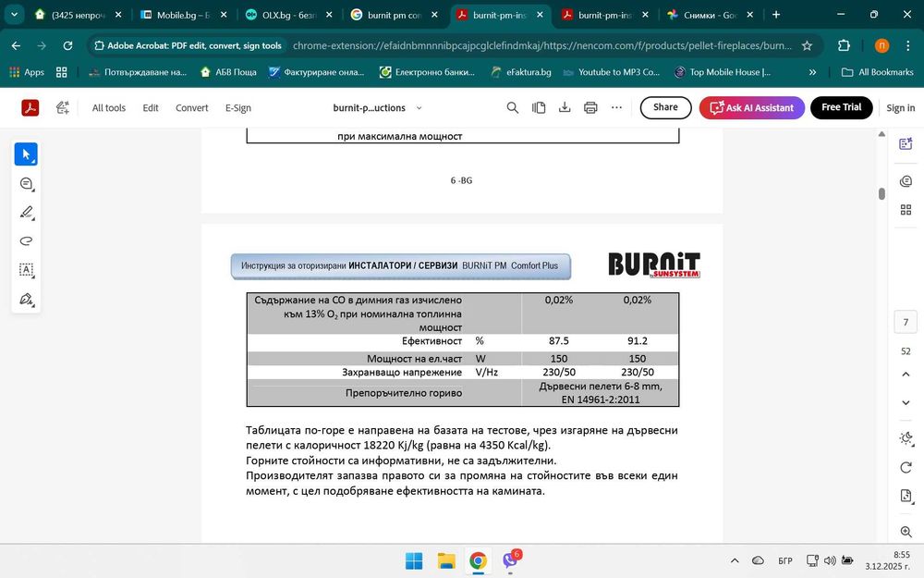This screenshot has height=578, width=924.
Task: Open comments panel in right sidebar
Action: point(906,181)
